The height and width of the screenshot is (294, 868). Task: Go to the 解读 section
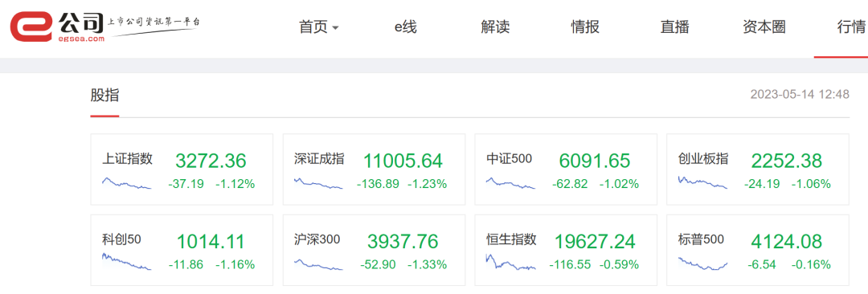(495, 27)
